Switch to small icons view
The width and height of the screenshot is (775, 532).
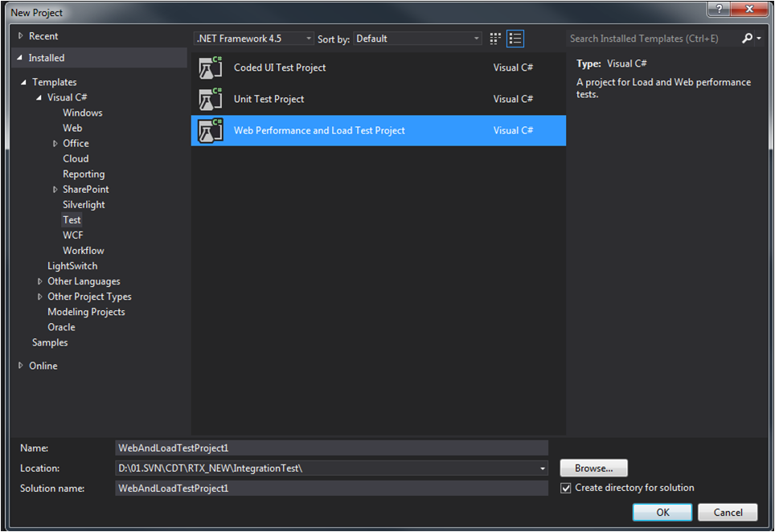[495, 39]
